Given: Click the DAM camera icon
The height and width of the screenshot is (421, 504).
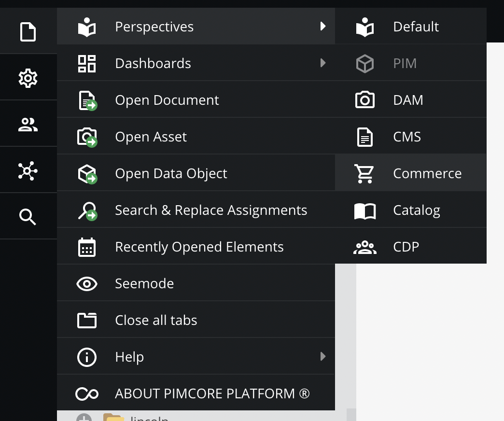Looking at the screenshot, I should [364, 100].
